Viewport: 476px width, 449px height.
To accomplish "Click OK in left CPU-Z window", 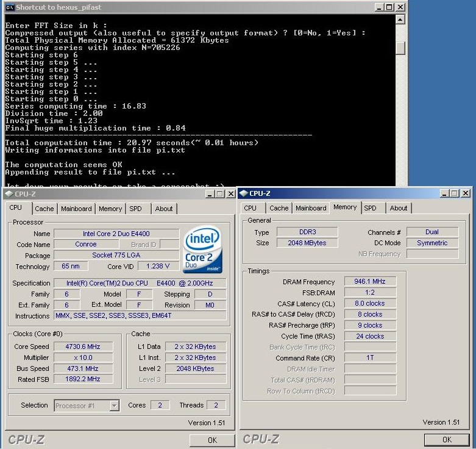I will click(212, 440).
